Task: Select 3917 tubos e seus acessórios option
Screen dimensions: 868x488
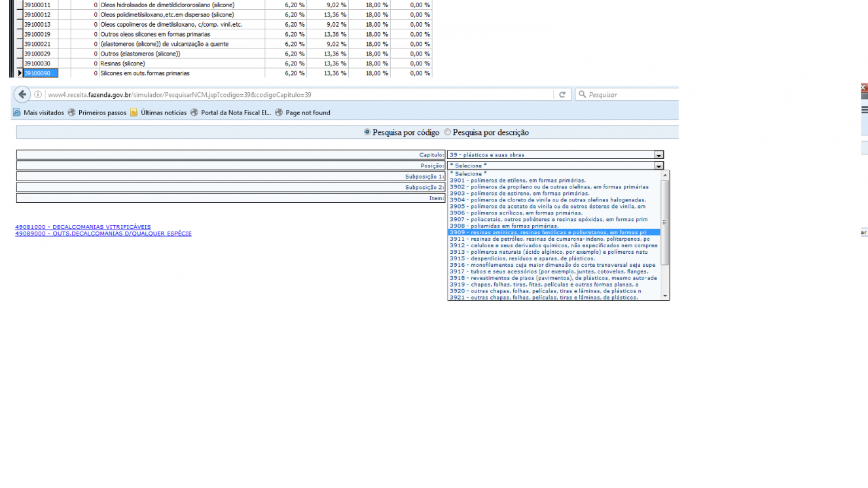Action: 554,271
